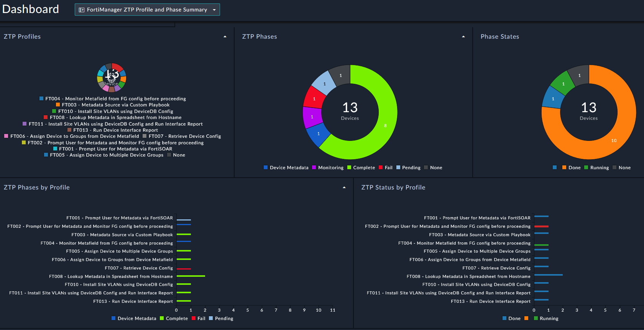Click FT007 red Fail bar in Phases by Profile
Screen dimensions: 644x330
184,269
